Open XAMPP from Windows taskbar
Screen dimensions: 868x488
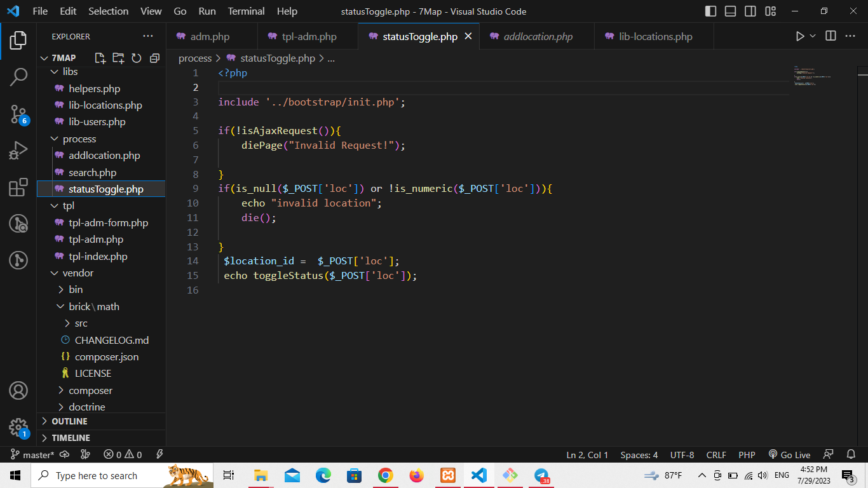448,475
